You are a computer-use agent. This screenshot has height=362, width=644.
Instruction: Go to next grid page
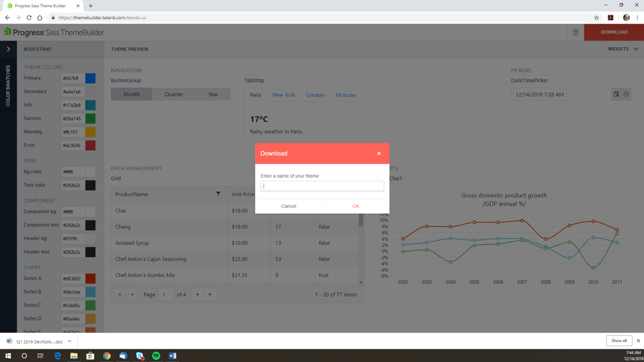[x=198, y=294]
